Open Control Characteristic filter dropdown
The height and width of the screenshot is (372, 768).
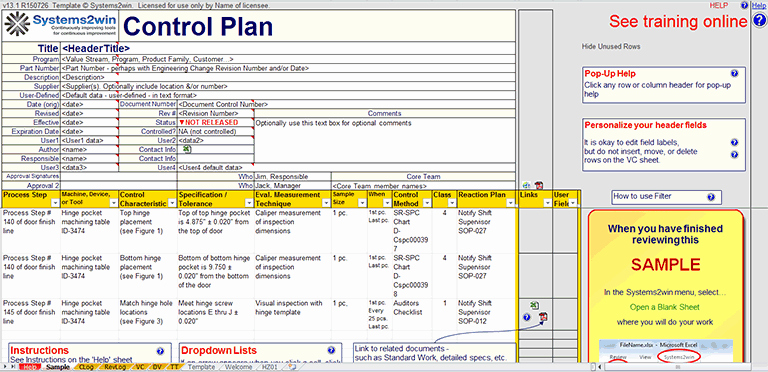click(x=171, y=203)
